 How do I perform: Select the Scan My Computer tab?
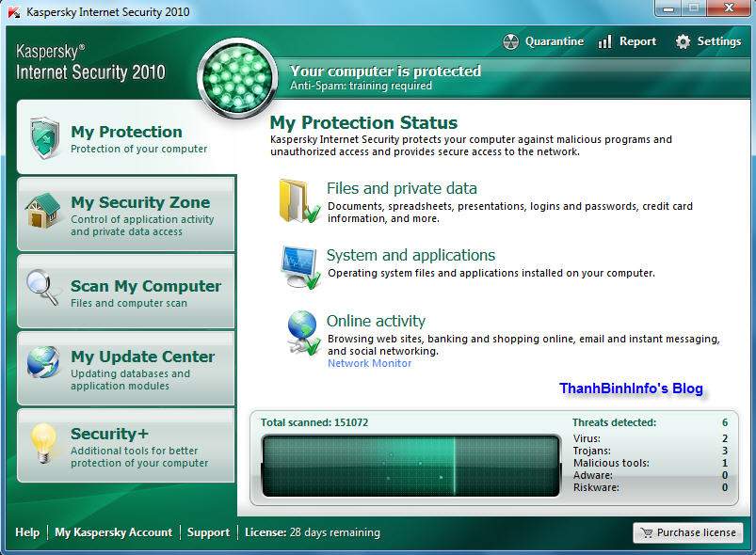126,292
